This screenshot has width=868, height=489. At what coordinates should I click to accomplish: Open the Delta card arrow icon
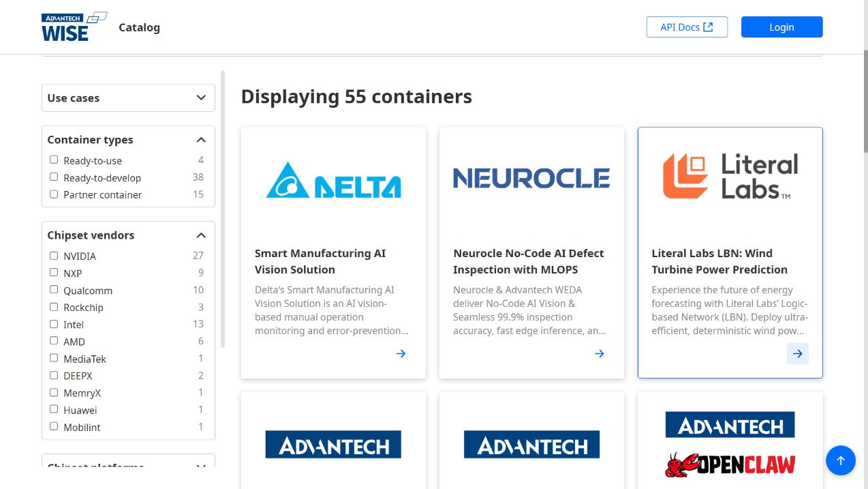point(401,353)
